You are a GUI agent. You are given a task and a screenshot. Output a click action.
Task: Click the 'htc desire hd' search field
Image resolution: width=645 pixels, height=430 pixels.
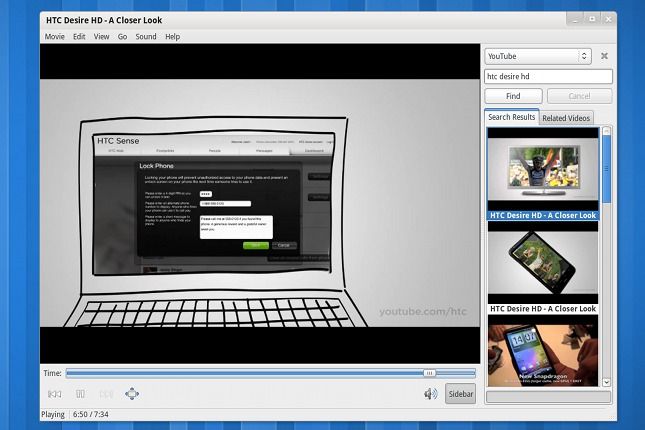pos(548,77)
